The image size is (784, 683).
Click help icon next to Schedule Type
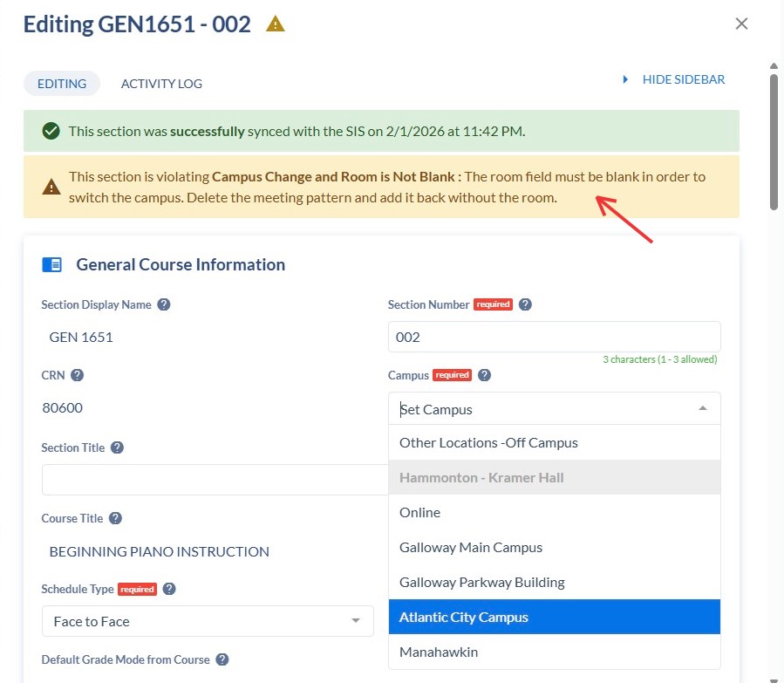tap(169, 589)
